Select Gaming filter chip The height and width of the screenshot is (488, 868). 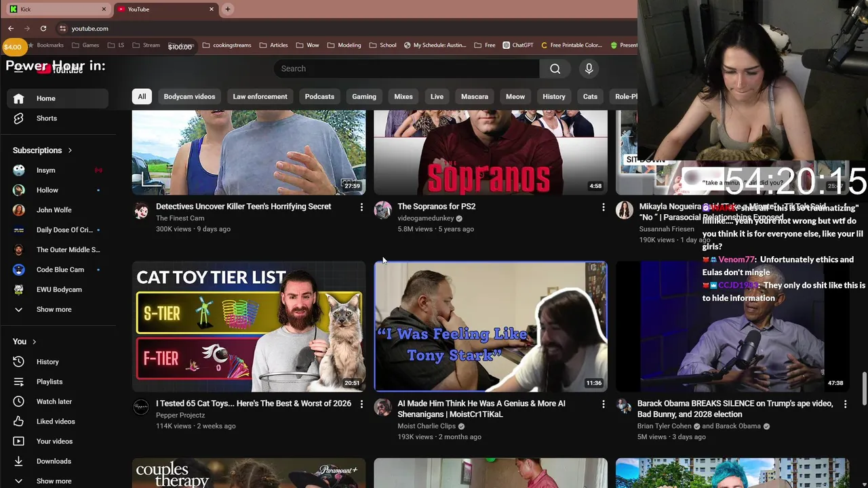(364, 96)
